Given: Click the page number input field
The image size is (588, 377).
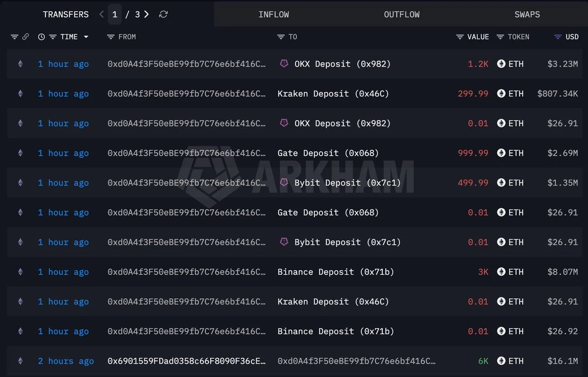Looking at the screenshot, I should point(115,14).
